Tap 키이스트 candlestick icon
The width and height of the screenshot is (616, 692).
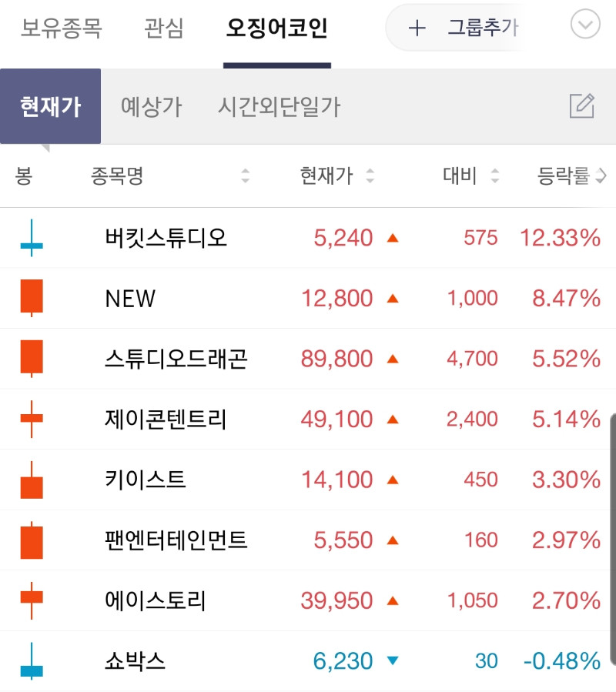[32, 480]
